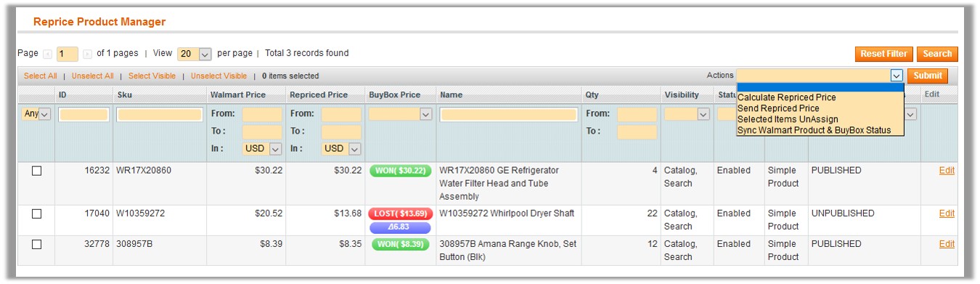Click Qty From input

pyautogui.click(x=637, y=114)
